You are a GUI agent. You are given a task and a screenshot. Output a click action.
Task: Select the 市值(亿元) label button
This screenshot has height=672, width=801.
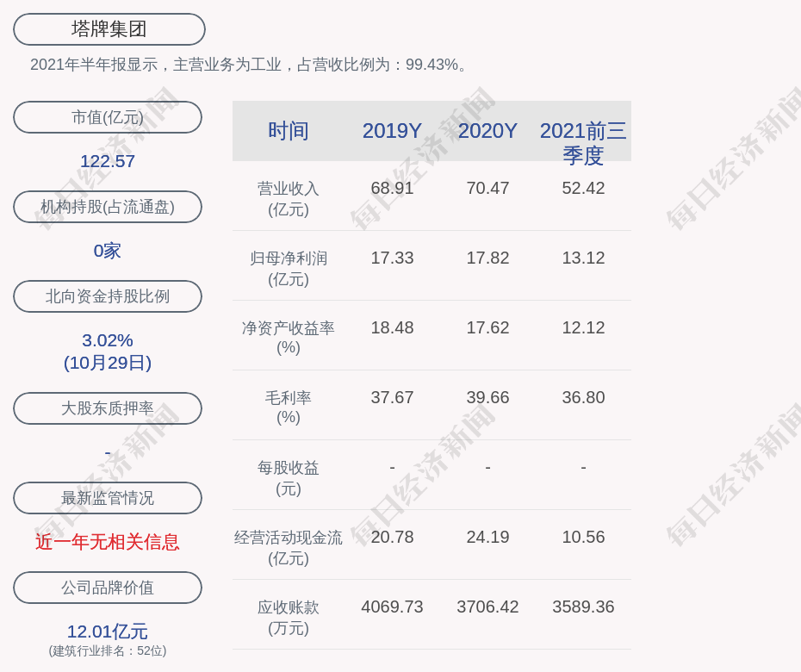(x=108, y=117)
